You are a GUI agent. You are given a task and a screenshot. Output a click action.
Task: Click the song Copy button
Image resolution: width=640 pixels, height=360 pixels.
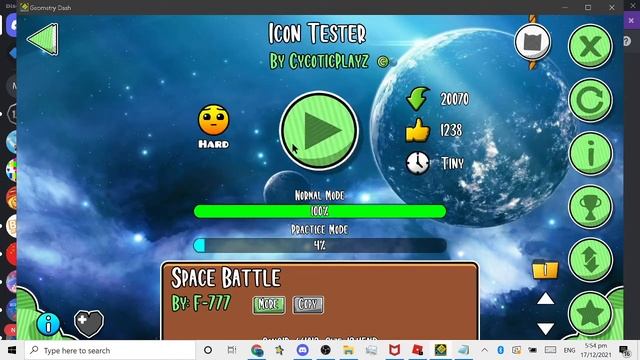(308, 304)
